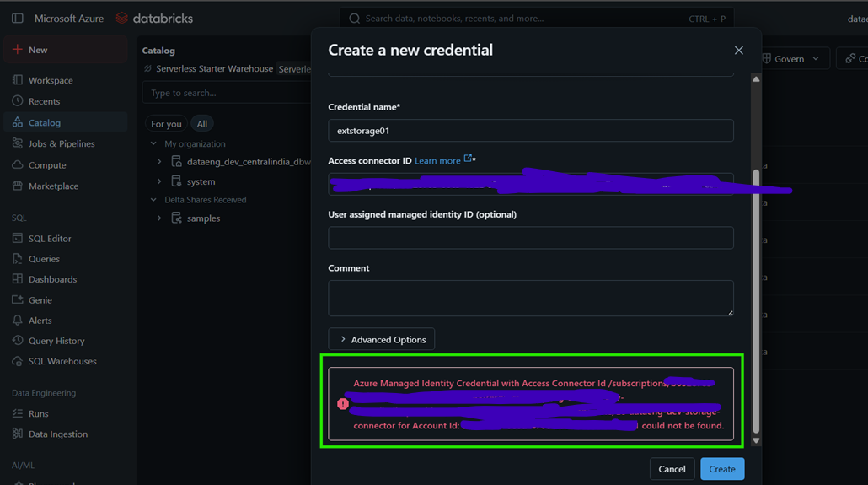Click the Query History icon

[x=18, y=340]
